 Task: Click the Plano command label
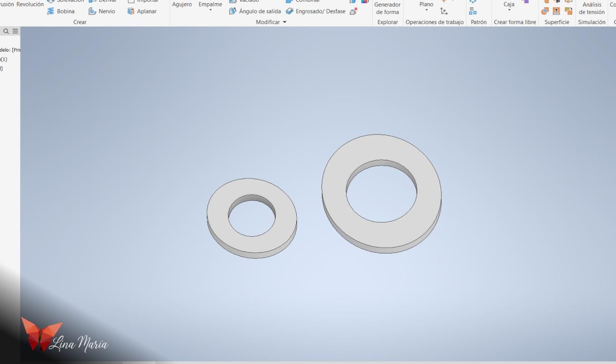426,4
